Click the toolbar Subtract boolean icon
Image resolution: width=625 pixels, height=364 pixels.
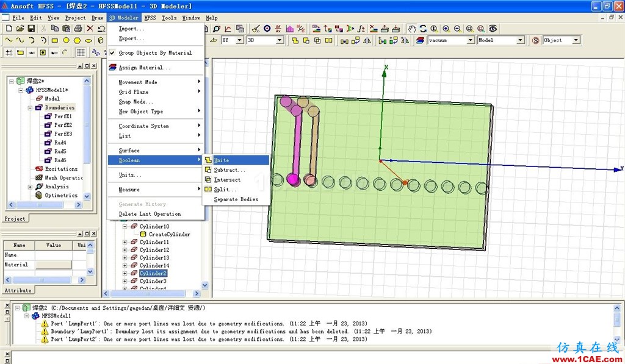click(306, 40)
